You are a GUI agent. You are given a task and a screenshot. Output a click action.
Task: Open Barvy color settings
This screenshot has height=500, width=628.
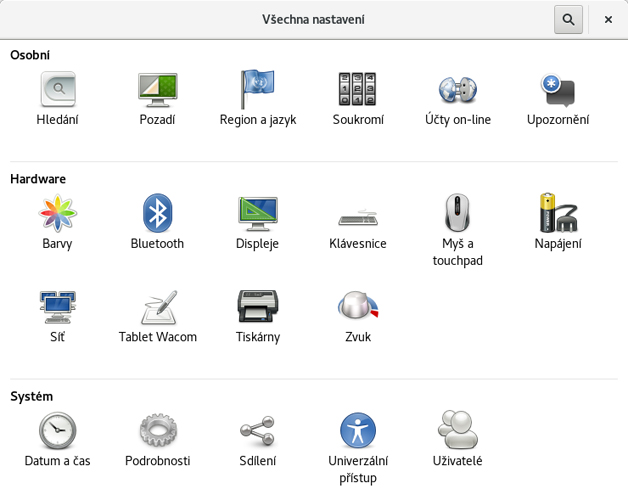[x=57, y=222]
